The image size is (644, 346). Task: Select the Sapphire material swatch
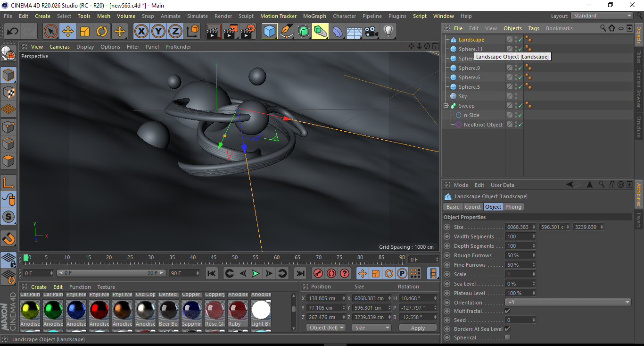point(192,310)
